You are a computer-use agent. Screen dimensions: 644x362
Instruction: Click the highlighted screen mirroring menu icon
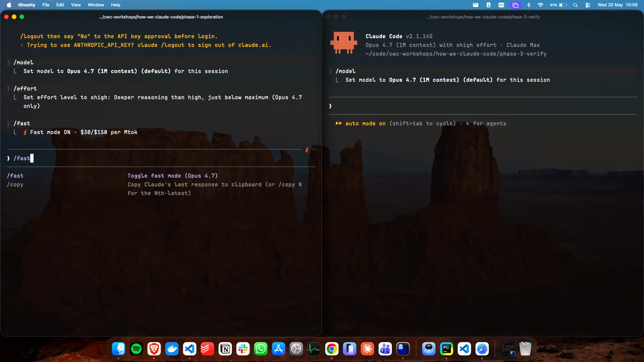click(x=515, y=5)
